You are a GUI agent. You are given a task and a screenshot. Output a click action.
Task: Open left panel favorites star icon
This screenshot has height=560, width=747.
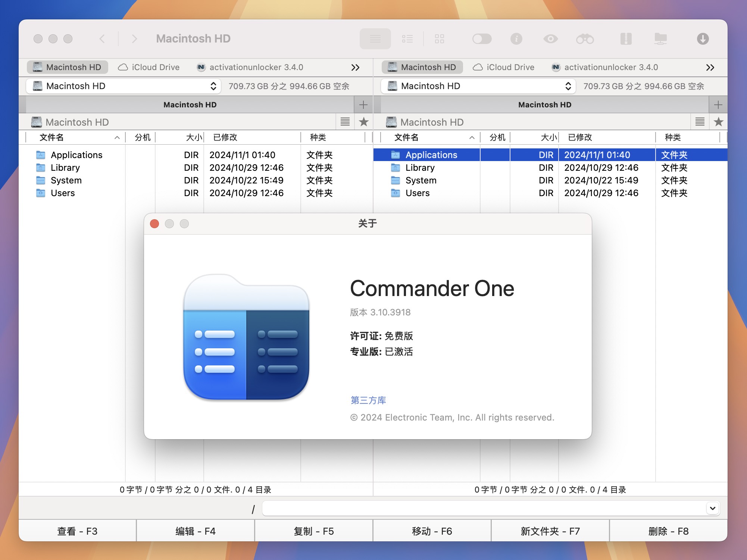click(364, 122)
